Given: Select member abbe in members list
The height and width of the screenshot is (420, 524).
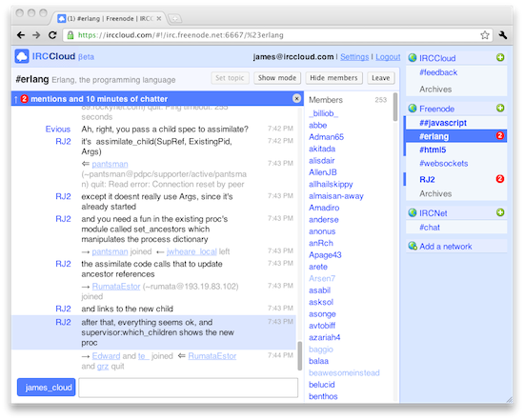Looking at the screenshot, I should pos(318,126).
